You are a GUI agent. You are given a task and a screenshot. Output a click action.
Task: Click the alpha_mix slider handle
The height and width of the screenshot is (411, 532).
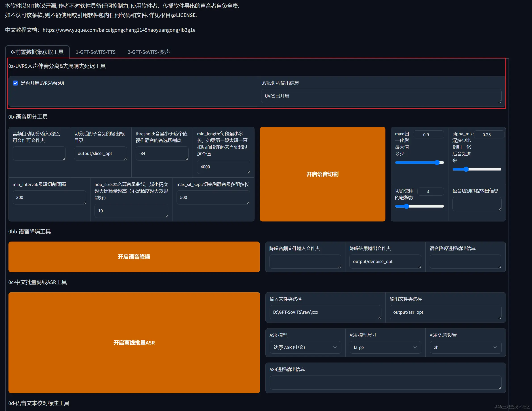click(x=466, y=169)
